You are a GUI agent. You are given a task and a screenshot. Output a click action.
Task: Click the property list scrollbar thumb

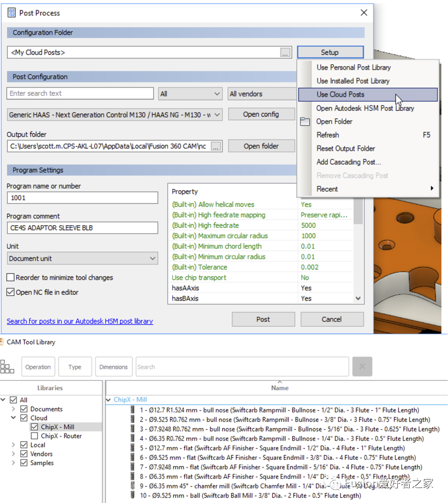(358, 211)
